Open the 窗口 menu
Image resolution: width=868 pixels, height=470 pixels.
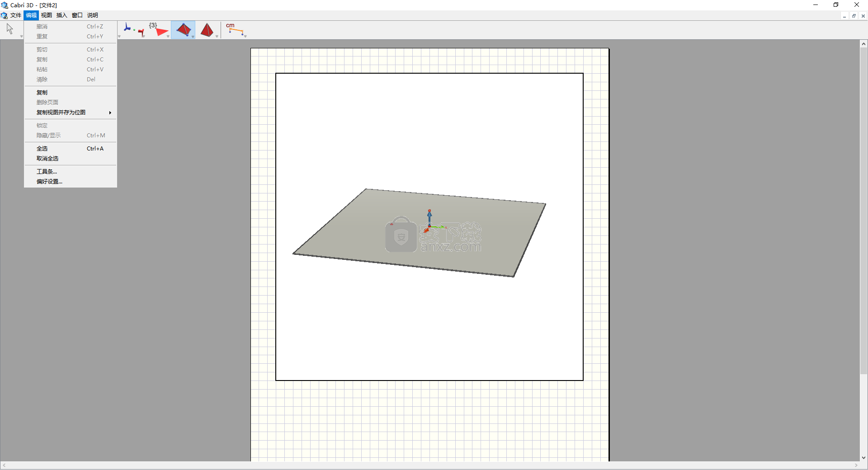tap(77, 15)
